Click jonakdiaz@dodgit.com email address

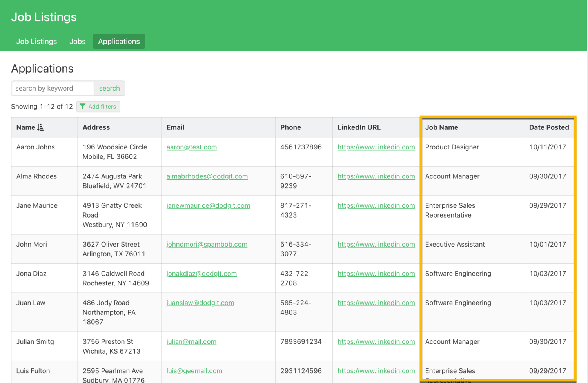201,274
